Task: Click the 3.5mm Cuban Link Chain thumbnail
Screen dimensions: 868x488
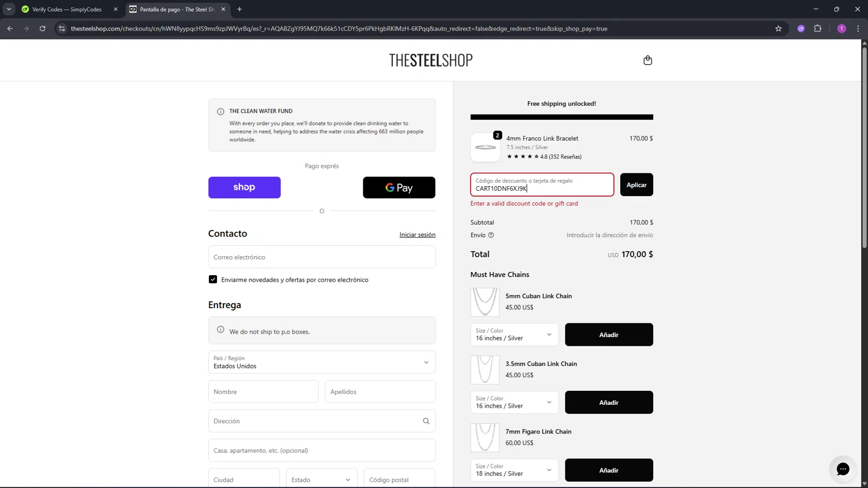Action: pyautogui.click(x=485, y=369)
